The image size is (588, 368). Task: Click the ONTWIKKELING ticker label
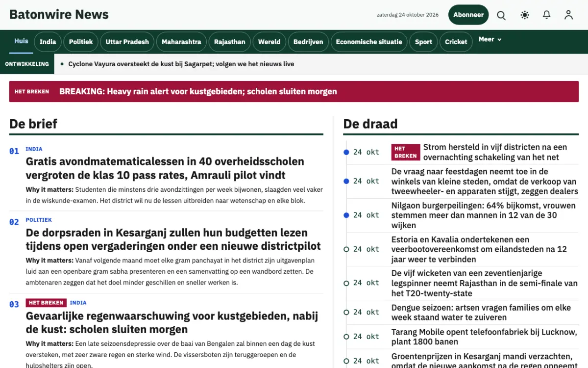click(27, 64)
